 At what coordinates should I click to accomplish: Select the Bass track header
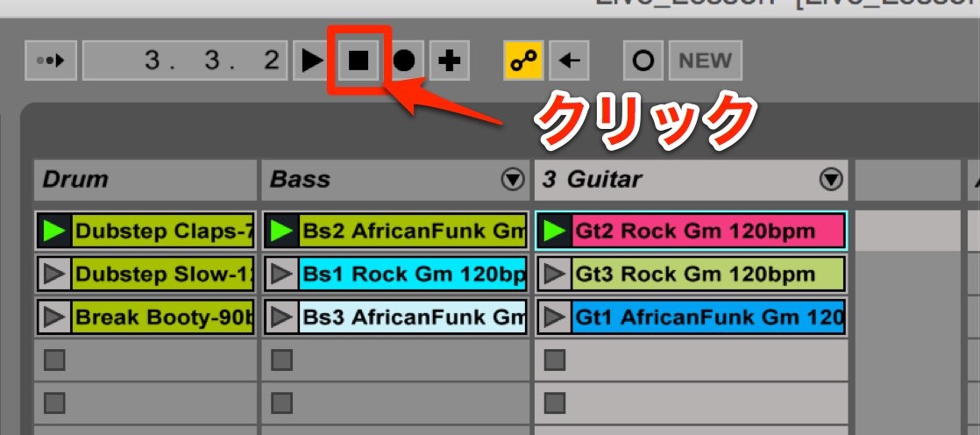395,180
